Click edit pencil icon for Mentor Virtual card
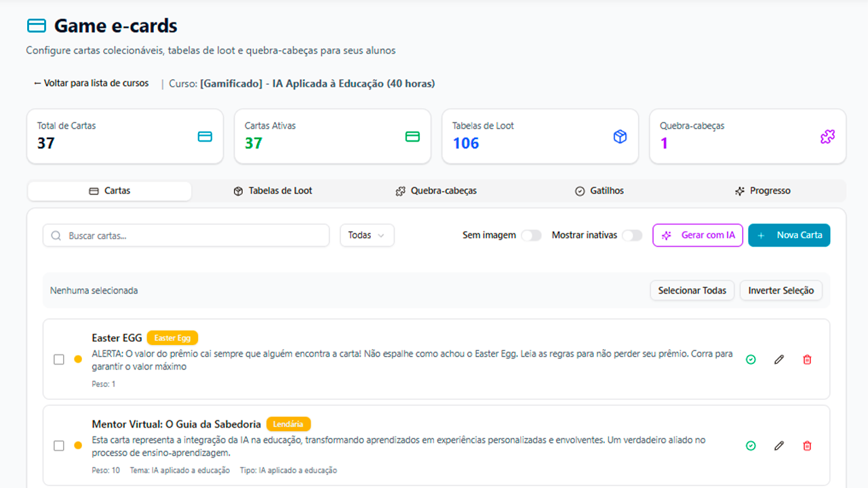The image size is (868, 488). pos(778,446)
